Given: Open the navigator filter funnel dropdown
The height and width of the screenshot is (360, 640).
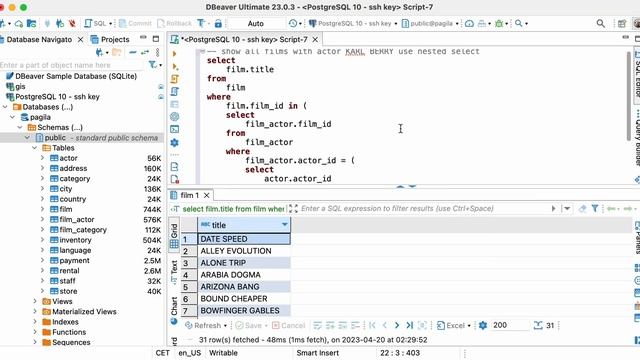Looking at the screenshot, I should pyautogui.click(x=155, y=64).
